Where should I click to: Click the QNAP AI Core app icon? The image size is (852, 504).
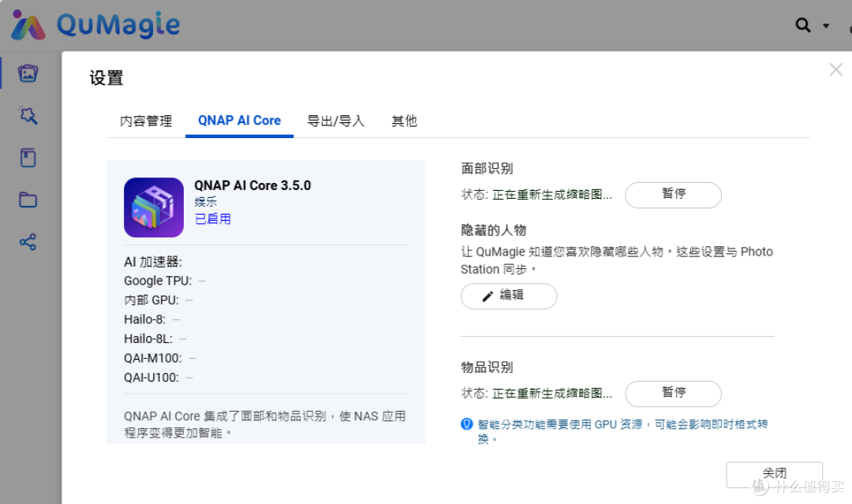pos(154,207)
